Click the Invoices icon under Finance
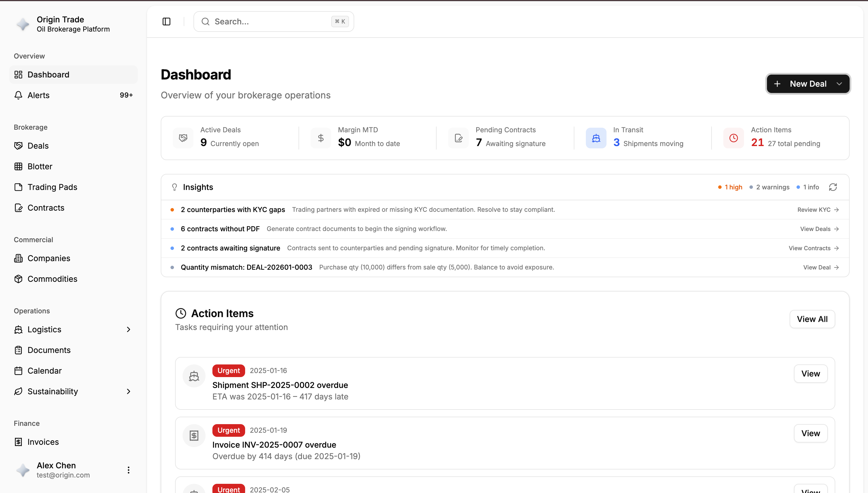The height and width of the screenshot is (493, 868). (x=18, y=442)
